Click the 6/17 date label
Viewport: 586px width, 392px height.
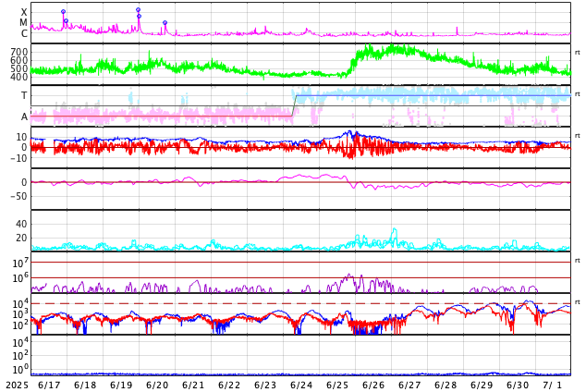pyautogui.click(x=49, y=385)
